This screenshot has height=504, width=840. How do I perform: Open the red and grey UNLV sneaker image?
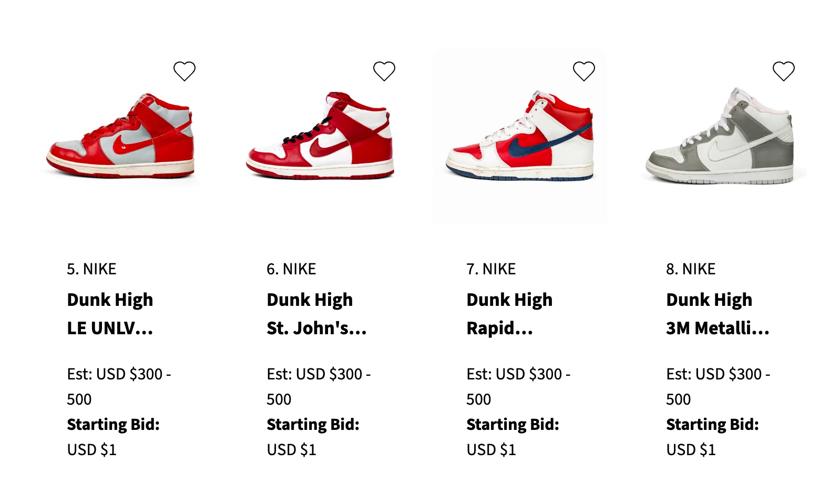[x=121, y=137]
